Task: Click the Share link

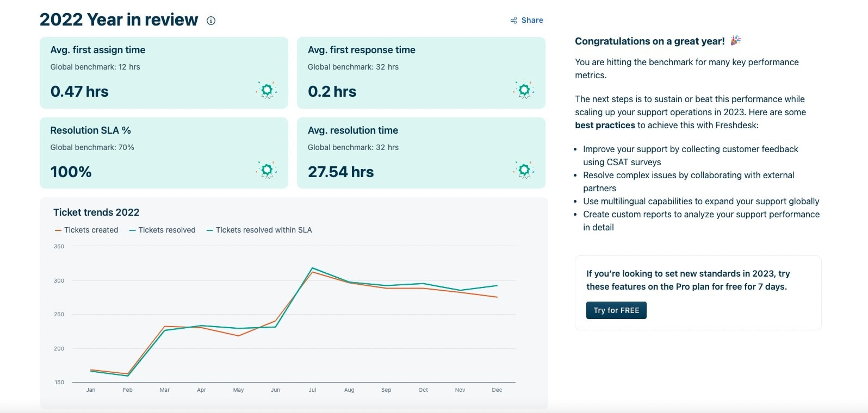Action: (526, 20)
